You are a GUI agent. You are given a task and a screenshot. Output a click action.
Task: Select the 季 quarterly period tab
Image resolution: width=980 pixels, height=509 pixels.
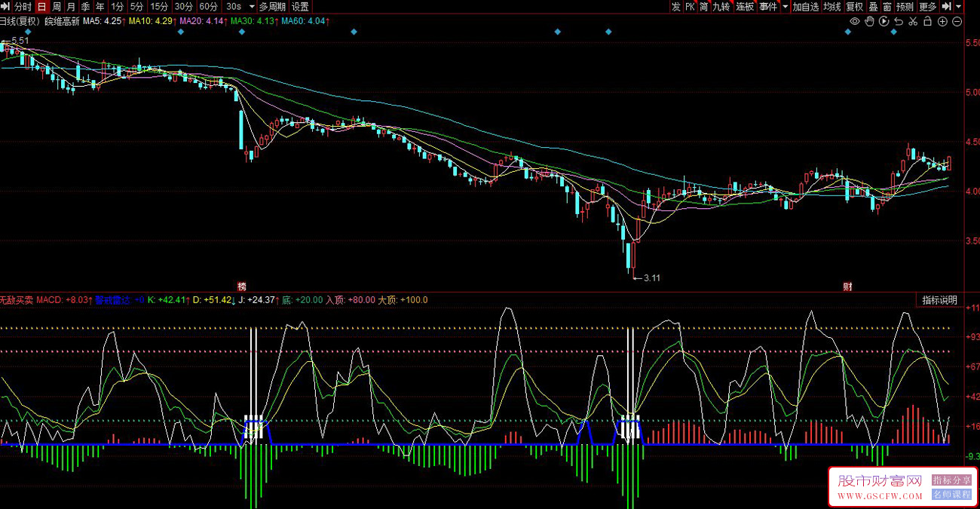pos(85,6)
